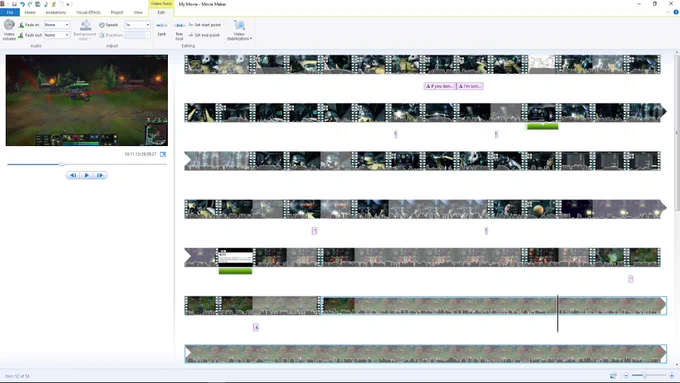The height and width of the screenshot is (383, 680).
Task: Switch to the Project tab
Action: click(117, 12)
